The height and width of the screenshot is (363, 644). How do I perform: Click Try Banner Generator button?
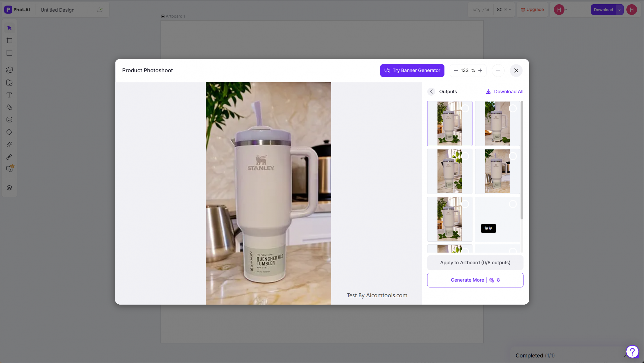click(412, 70)
